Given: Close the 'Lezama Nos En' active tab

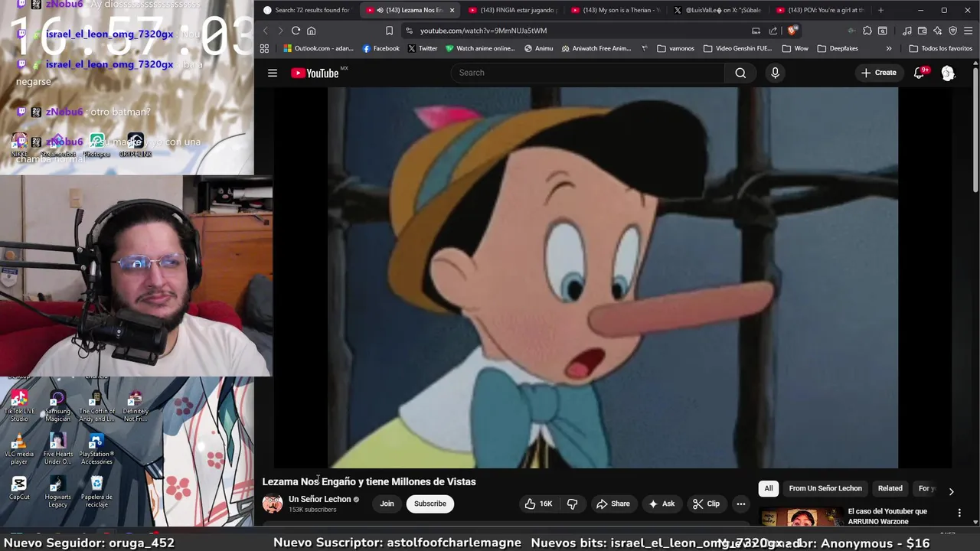Looking at the screenshot, I should [x=452, y=10].
